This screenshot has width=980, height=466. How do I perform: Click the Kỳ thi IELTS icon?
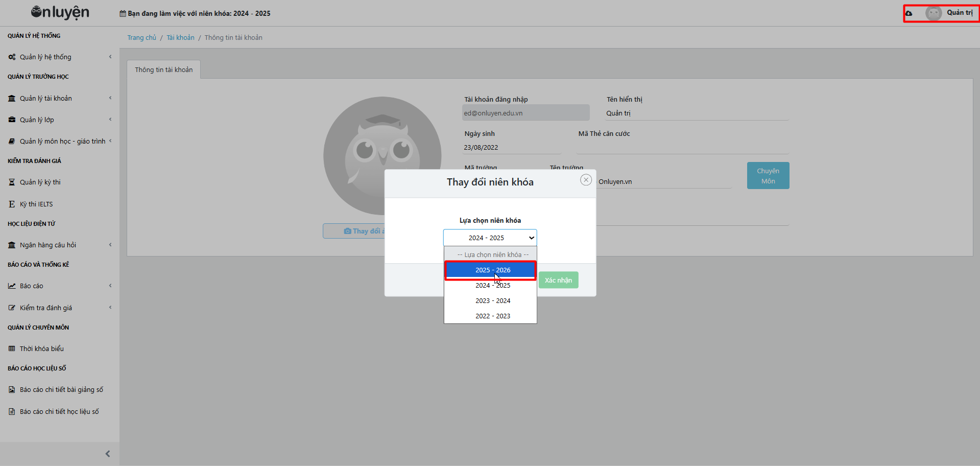pos(12,204)
